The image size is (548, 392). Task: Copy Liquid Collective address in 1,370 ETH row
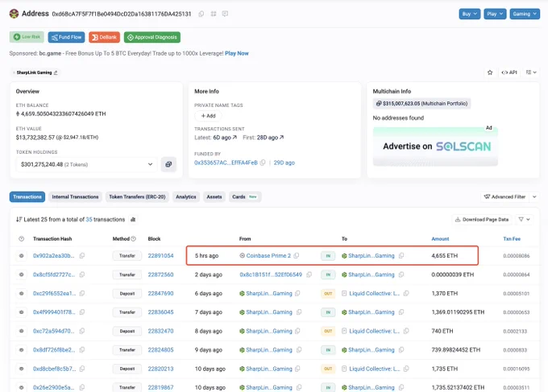(406, 293)
